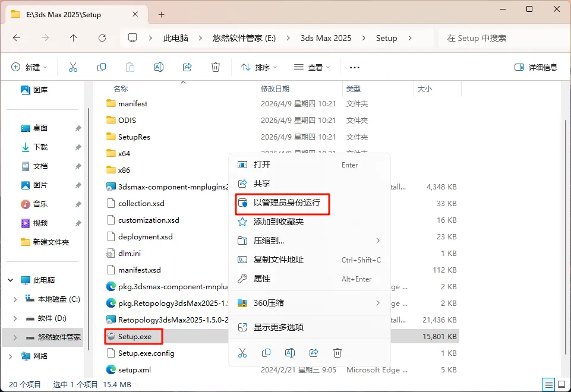Open a new tab with plus button

pyautogui.click(x=162, y=15)
